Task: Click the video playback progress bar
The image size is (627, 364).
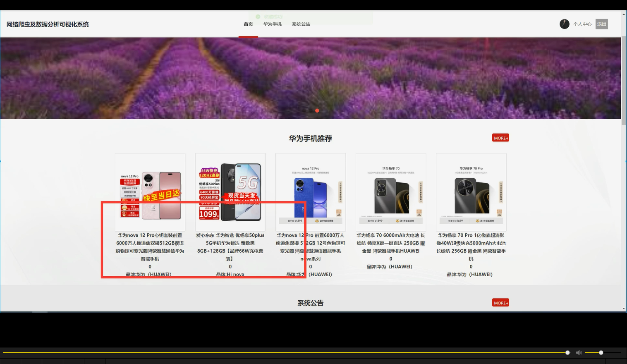Action: pyautogui.click(x=285, y=352)
